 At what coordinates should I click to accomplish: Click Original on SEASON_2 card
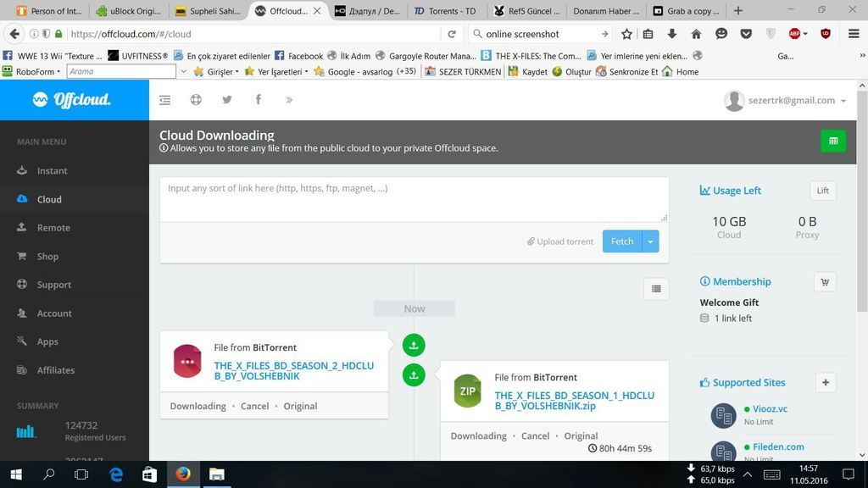[300, 406]
